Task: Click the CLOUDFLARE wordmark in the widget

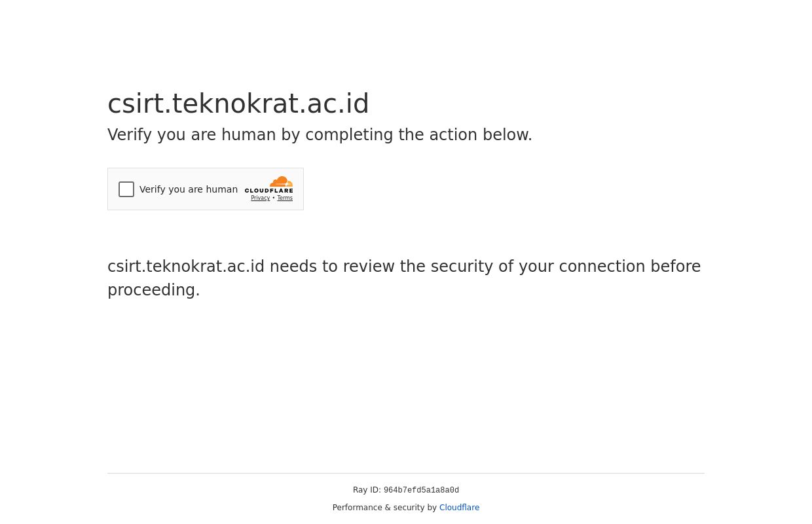Action: [269, 191]
